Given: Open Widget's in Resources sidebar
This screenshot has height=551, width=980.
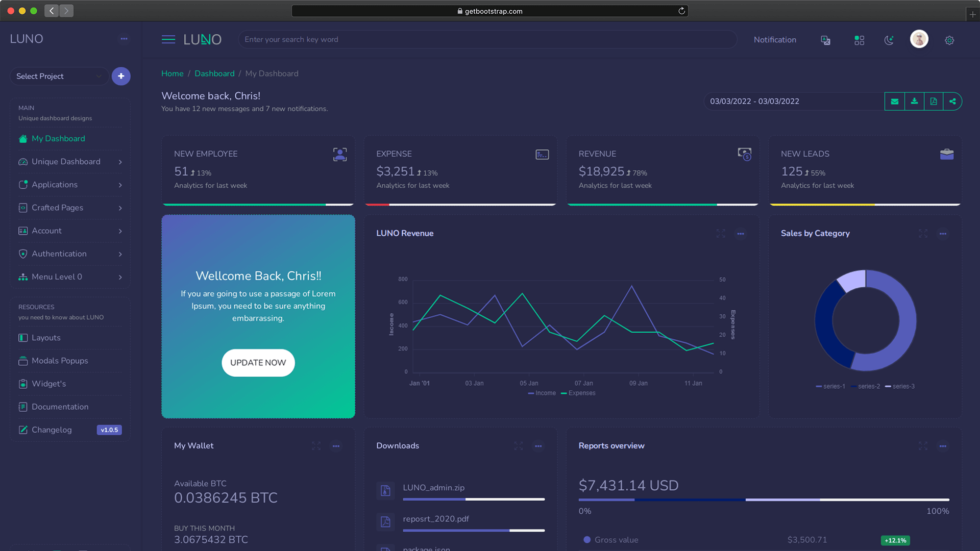Looking at the screenshot, I should [48, 384].
